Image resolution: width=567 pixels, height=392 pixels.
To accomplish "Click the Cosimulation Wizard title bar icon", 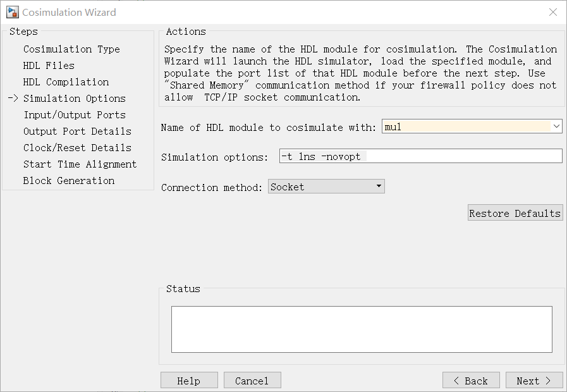I will pyautogui.click(x=12, y=12).
